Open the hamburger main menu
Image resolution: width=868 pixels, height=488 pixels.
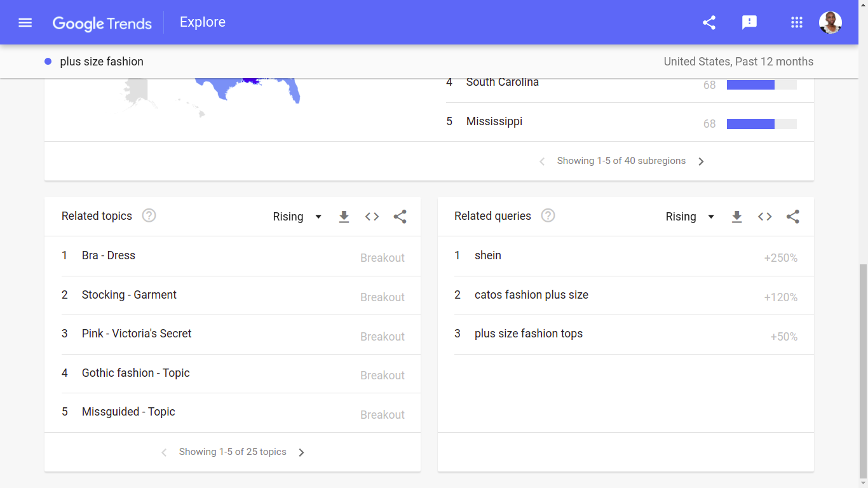coord(25,23)
